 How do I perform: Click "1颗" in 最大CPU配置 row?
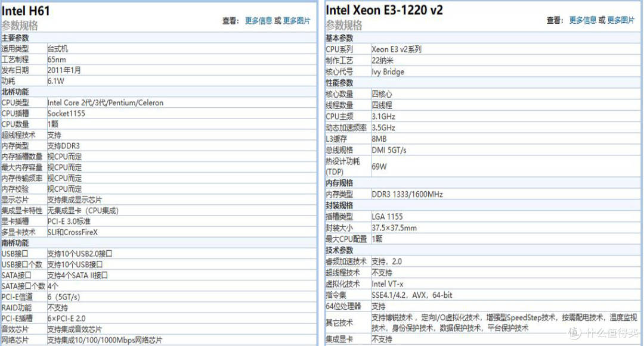[377, 239]
